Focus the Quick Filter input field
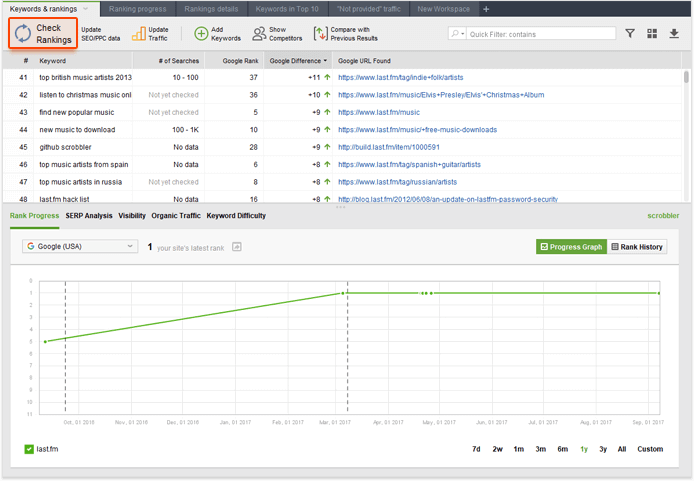 (x=541, y=34)
